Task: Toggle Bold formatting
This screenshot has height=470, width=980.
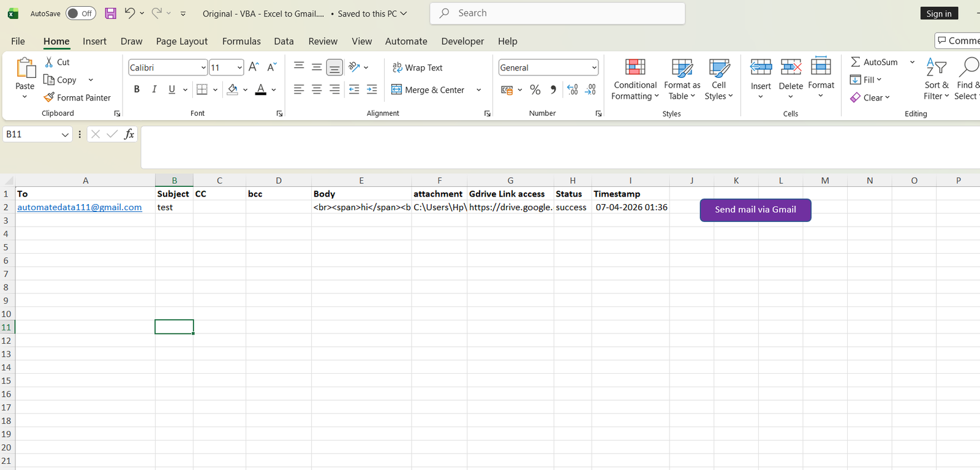Action: (137, 89)
